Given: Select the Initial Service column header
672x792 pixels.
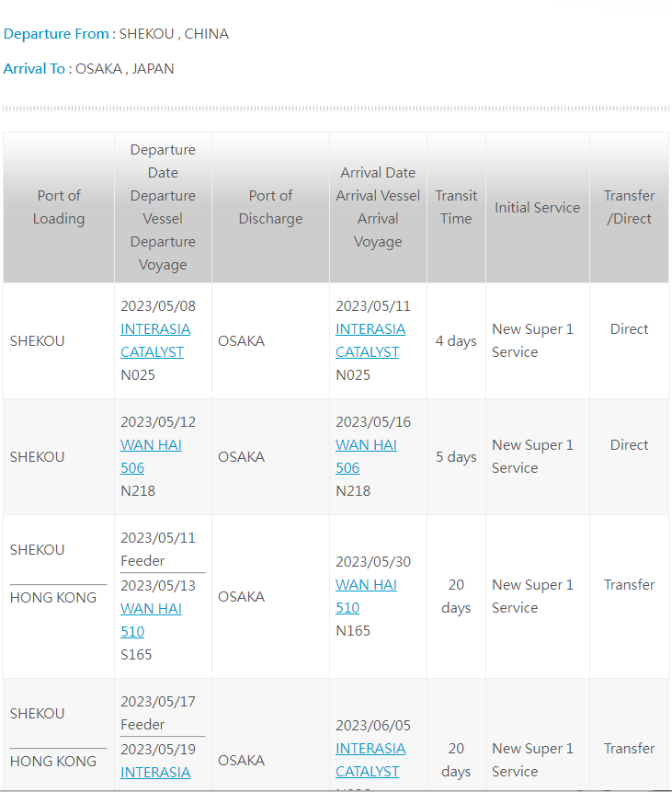Looking at the screenshot, I should click(537, 208).
